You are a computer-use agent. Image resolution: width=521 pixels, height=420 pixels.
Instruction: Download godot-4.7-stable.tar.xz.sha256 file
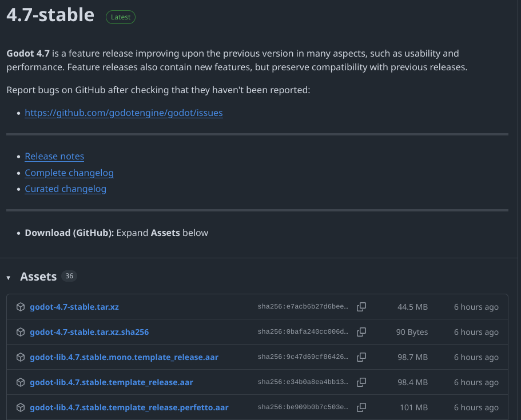pyautogui.click(x=89, y=332)
